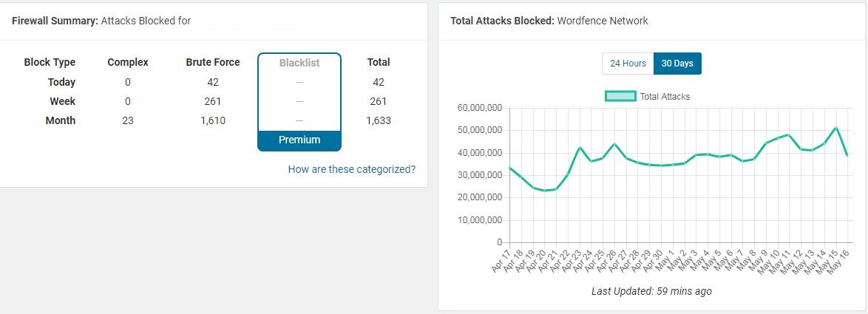868x314 pixels.
Task: Toggle the Total Attacks legend swatch
Action: click(620, 96)
